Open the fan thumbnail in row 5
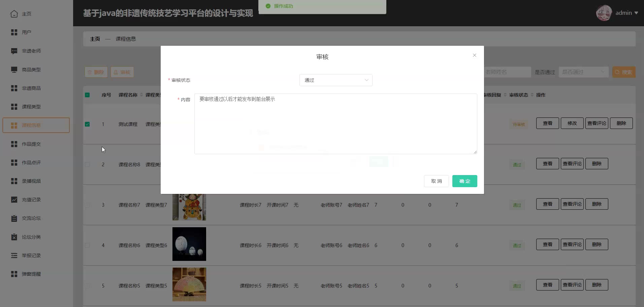 coord(189,284)
